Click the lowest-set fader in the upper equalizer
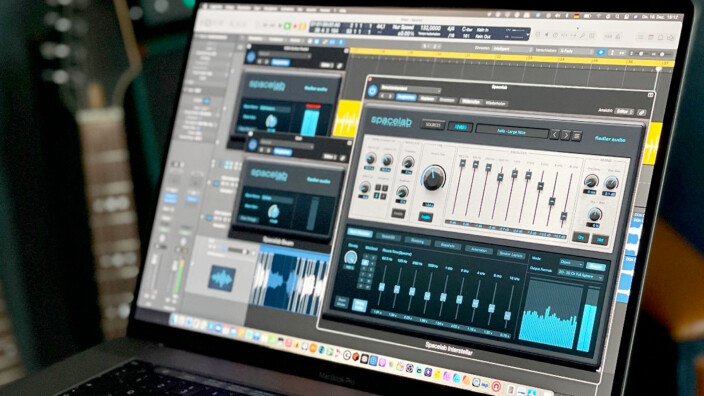The height and width of the screenshot is (396, 704). (563, 217)
